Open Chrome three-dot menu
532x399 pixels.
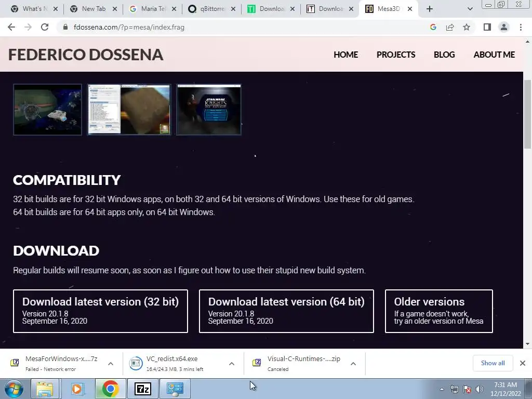coord(521,27)
